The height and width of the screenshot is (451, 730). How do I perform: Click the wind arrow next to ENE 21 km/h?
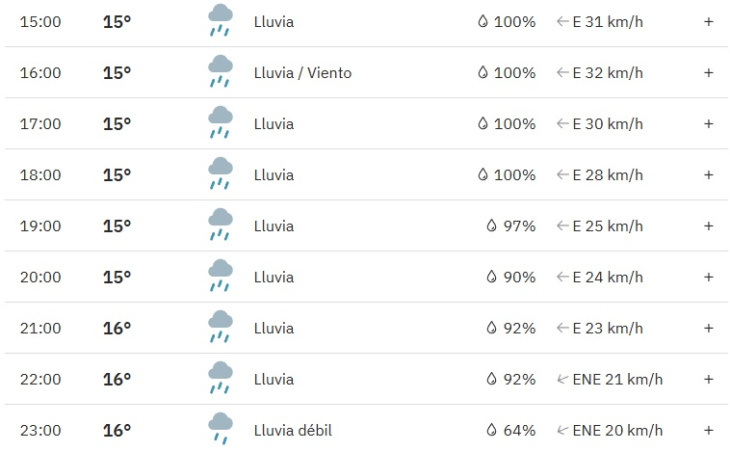[562, 379]
